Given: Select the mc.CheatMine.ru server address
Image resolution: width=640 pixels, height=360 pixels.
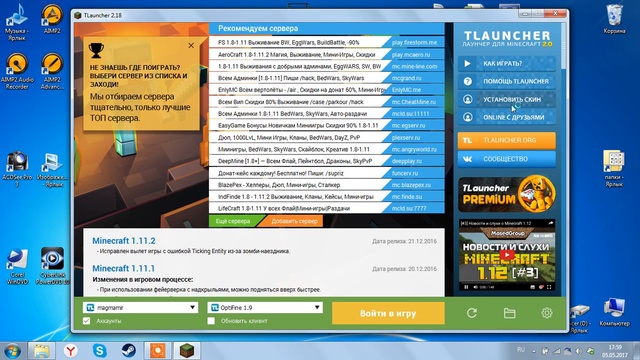Looking at the screenshot, I should tap(413, 102).
